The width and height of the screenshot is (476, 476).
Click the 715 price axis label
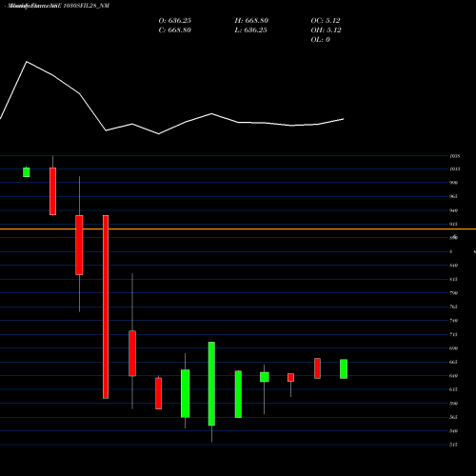(454, 334)
